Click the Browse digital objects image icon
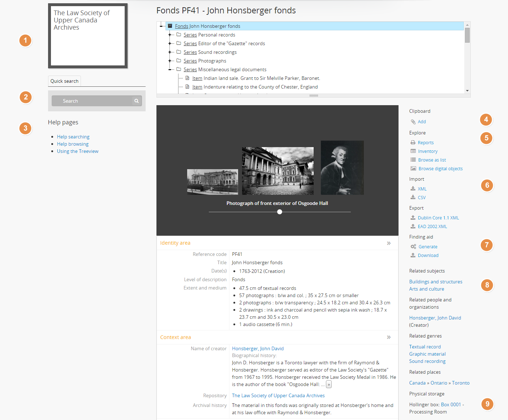Viewport: 508px width, 420px height. (413, 169)
